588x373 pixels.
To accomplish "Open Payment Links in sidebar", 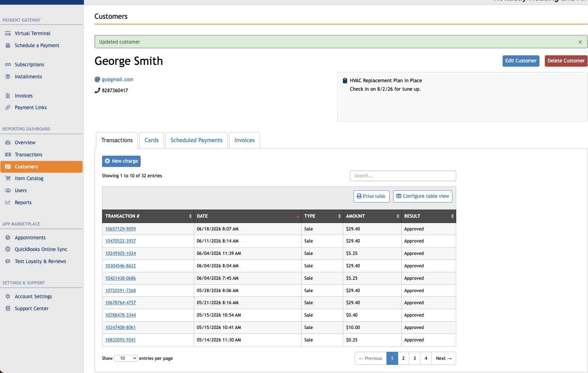I will point(31,107).
